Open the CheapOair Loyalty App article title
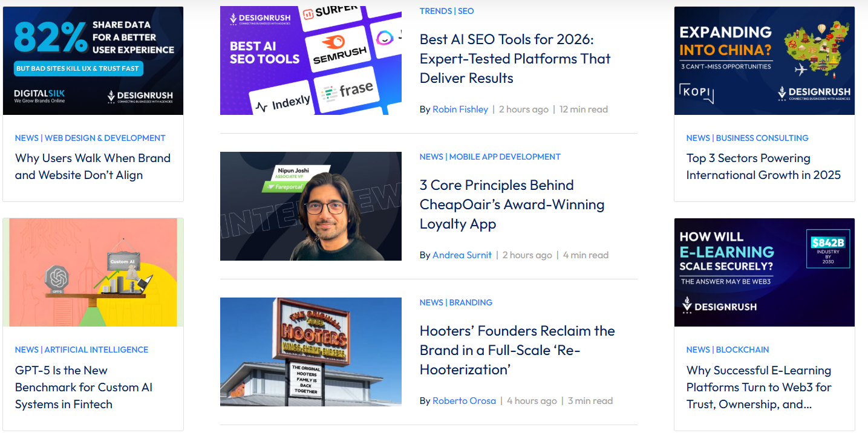The height and width of the screenshot is (433, 868). tap(512, 204)
